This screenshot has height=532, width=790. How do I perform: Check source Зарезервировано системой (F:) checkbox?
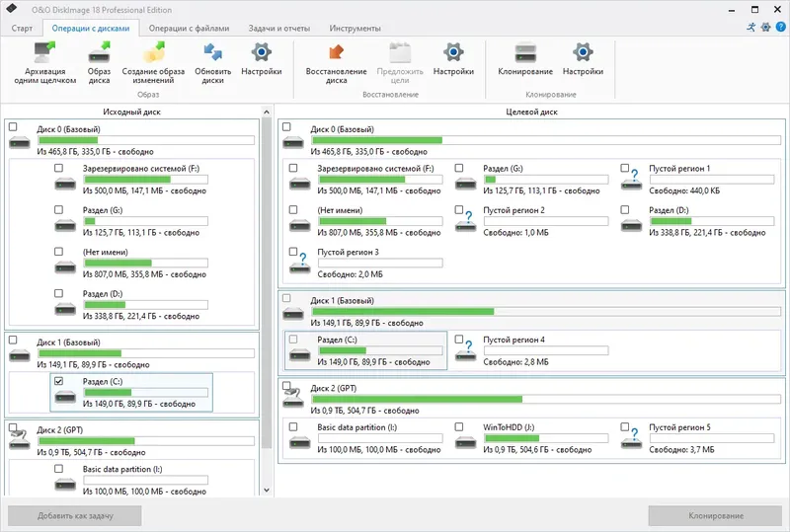click(x=59, y=168)
